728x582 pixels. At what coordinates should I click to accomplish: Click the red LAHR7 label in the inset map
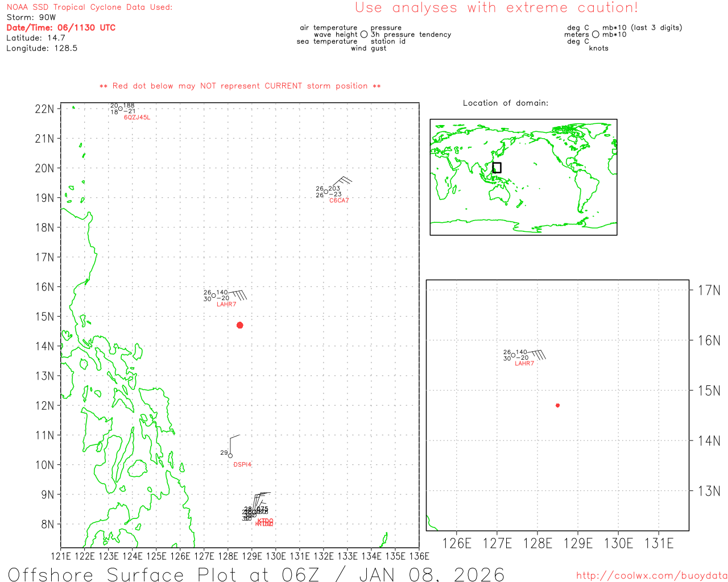pos(524,364)
